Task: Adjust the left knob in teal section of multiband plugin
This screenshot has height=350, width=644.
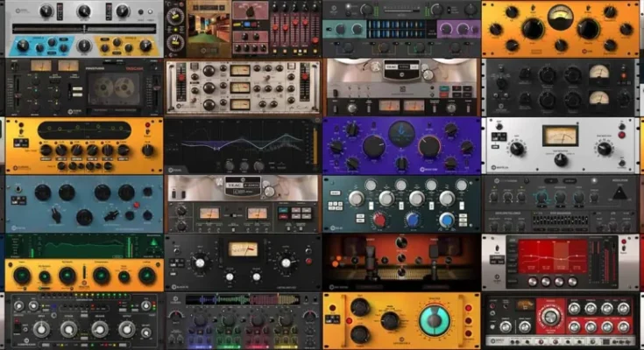Action: [x=340, y=29]
